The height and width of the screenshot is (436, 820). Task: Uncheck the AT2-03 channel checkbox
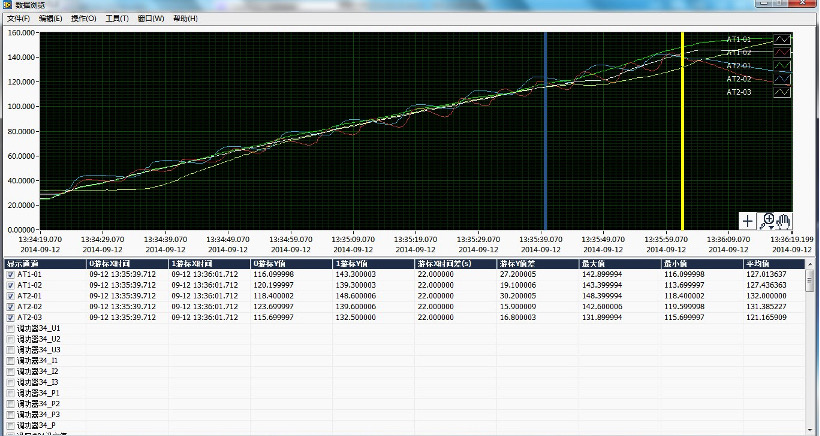tap(11, 317)
